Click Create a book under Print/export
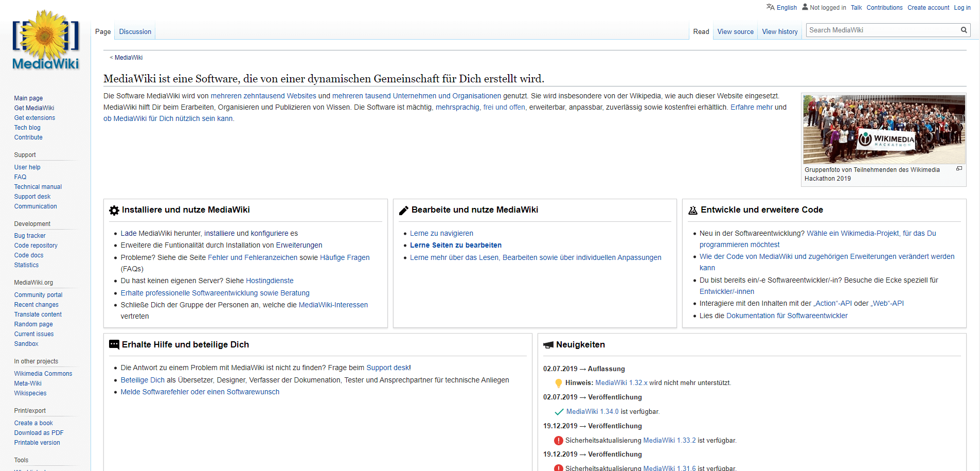This screenshot has width=980, height=471. coord(33,423)
